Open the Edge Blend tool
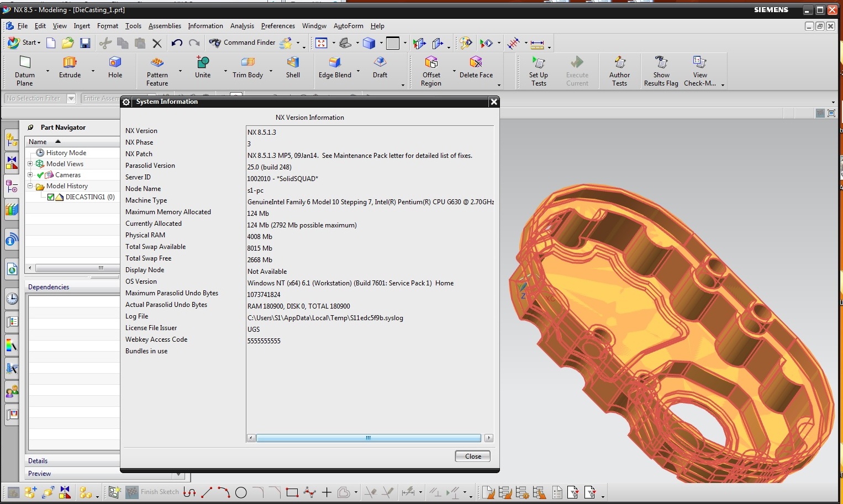 click(x=335, y=67)
